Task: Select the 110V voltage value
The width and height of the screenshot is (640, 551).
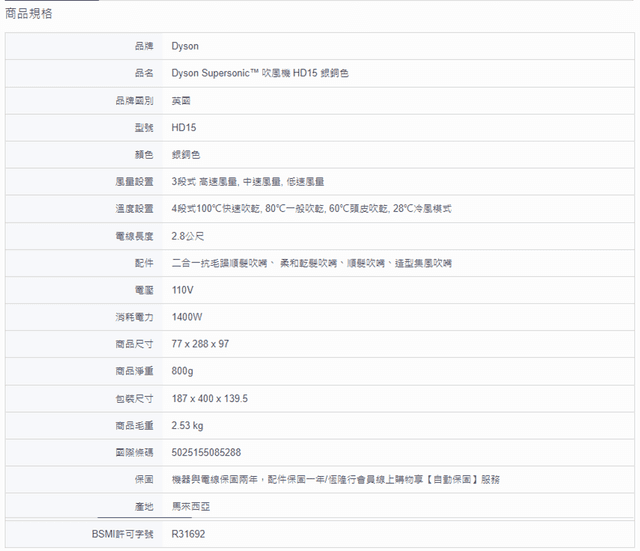Action: (182, 290)
